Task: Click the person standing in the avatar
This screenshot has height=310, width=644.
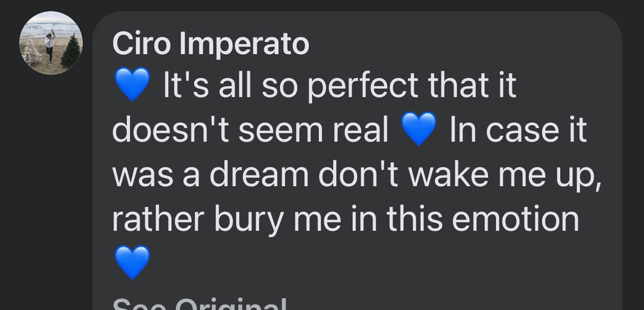Action: (50, 44)
